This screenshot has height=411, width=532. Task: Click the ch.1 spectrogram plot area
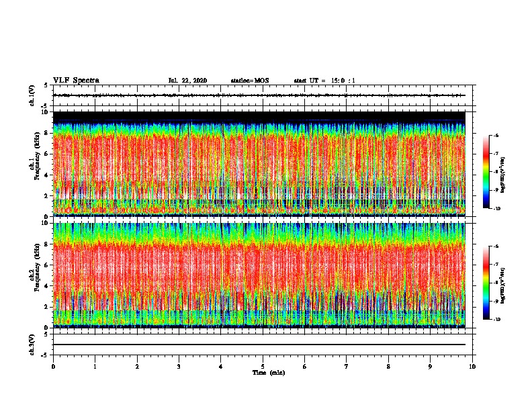[259, 164]
